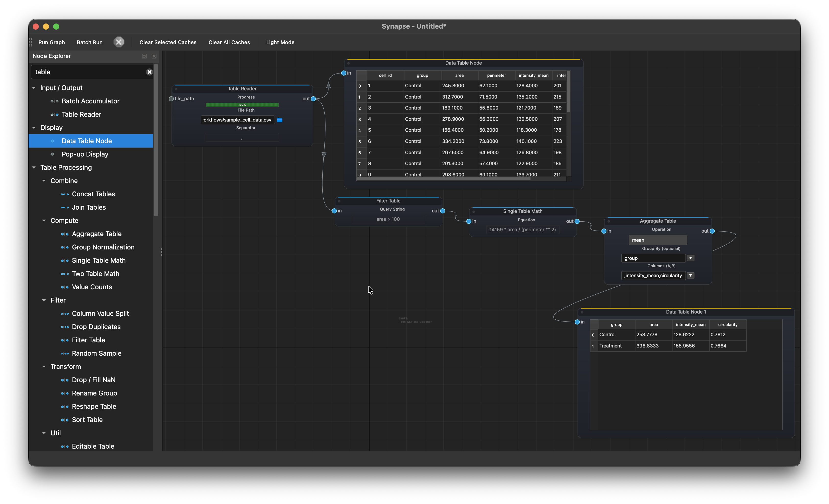Screen dimensions: 829x504
Task: Click the out port of the Table Reader node
Action: [313, 99]
